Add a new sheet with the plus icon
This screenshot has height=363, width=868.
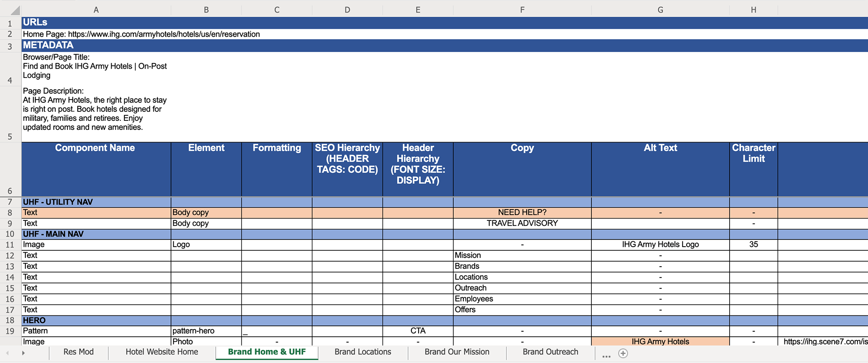click(x=623, y=353)
